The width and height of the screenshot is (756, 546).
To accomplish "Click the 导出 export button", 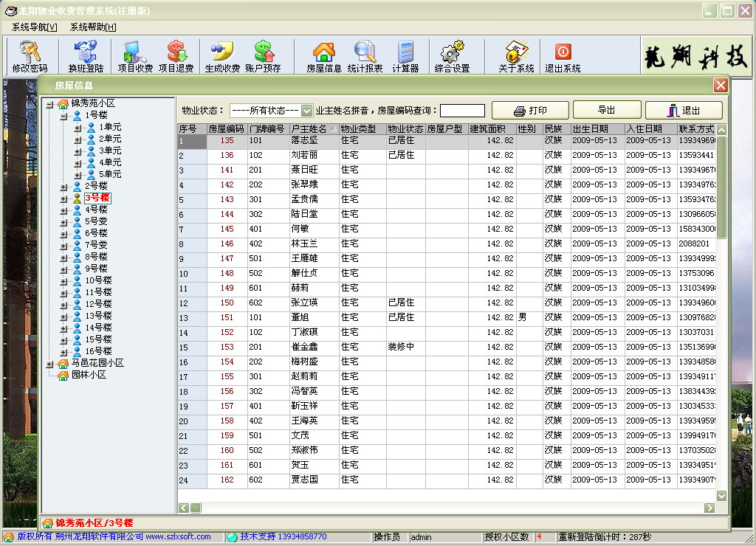I will [607, 111].
